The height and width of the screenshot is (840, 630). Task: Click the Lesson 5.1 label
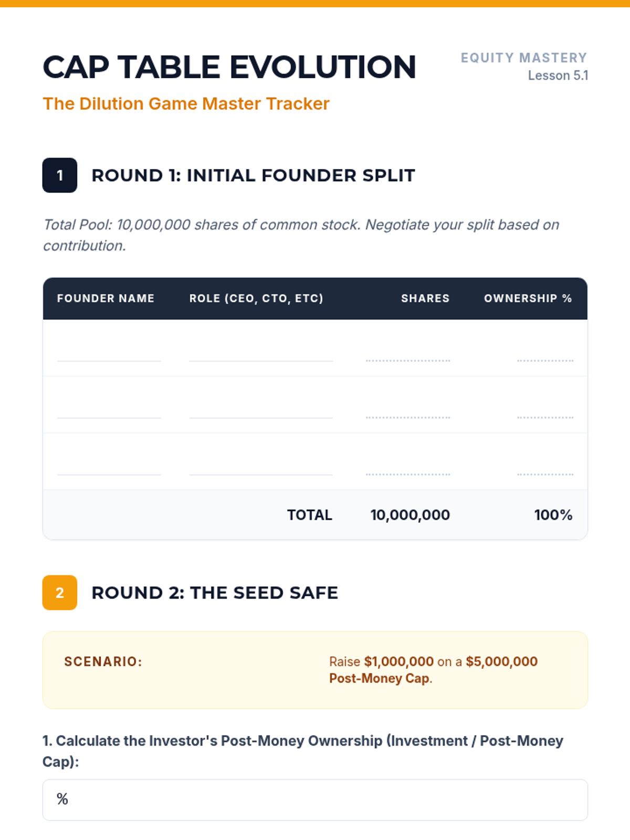pyautogui.click(x=558, y=76)
